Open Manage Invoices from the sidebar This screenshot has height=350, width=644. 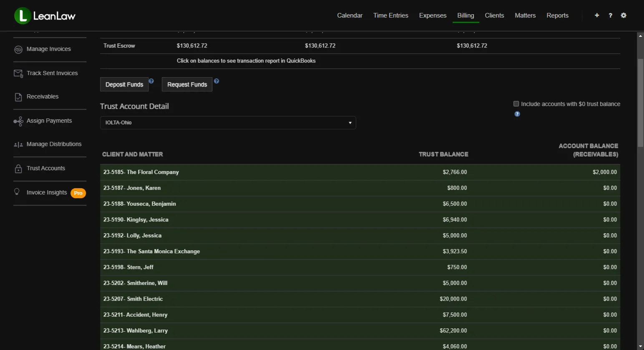point(49,49)
